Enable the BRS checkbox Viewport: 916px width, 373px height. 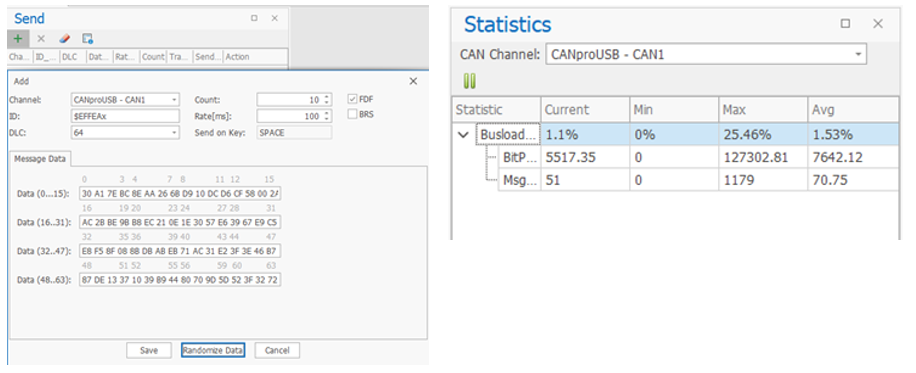[x=352, y=115]
